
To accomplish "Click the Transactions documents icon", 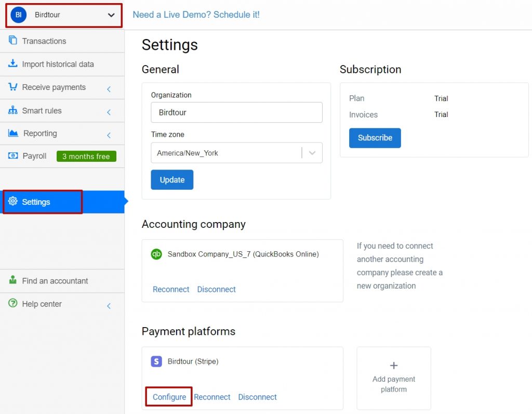I will pyautogui.click(x=13, y=40).
